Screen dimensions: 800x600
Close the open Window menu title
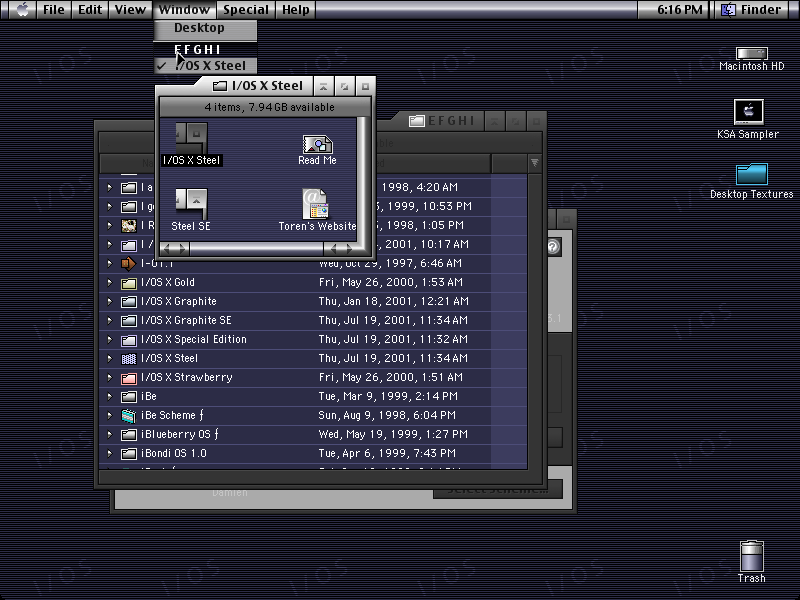184,10
